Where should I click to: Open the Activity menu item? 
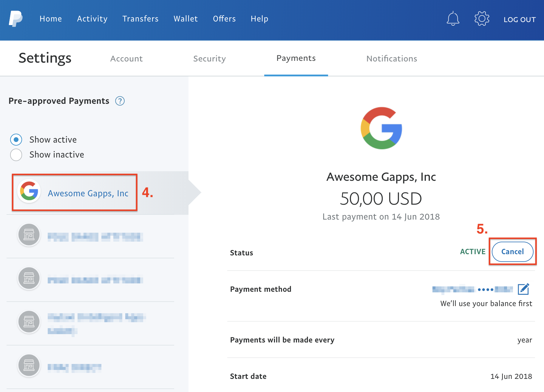coord(92,19)
